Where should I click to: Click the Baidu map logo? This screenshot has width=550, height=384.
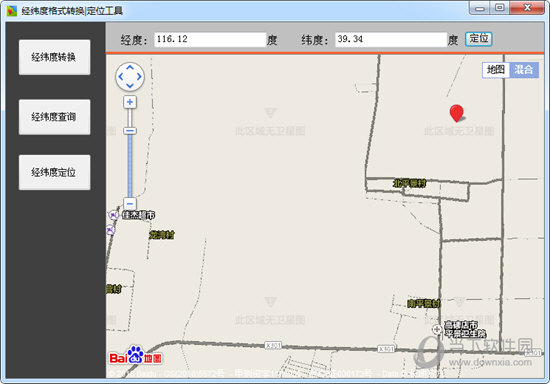click(x=135, y=355)
